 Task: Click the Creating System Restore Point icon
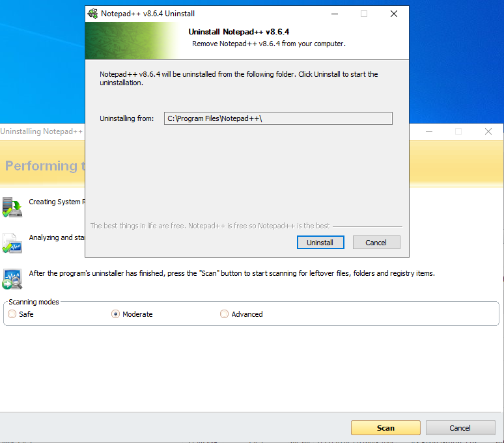[12, 208]
